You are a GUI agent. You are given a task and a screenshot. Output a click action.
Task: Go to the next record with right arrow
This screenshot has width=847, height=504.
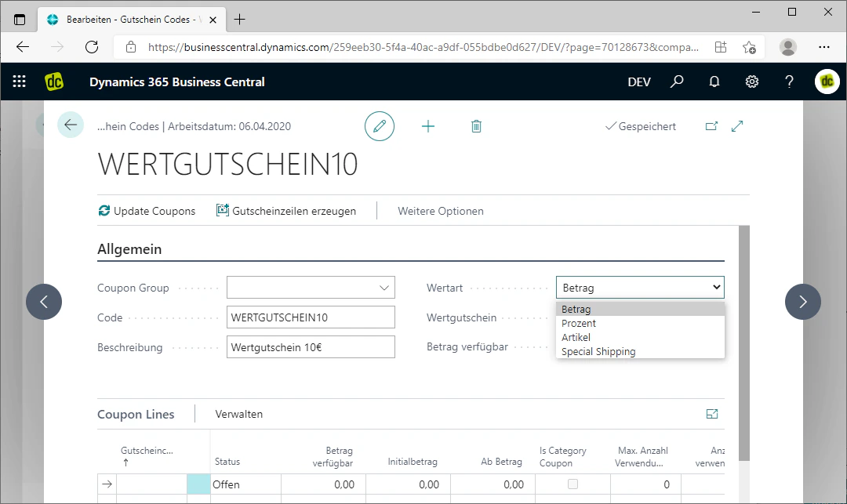[x=803, y=302]
